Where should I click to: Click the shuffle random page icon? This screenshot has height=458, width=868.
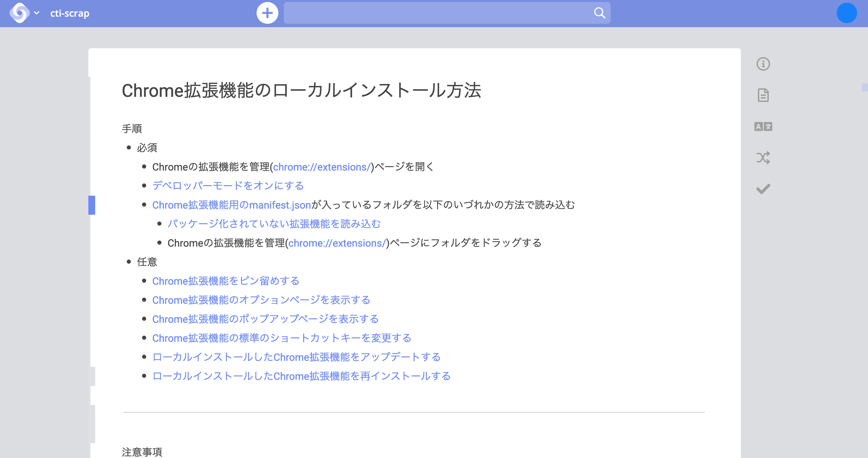(x=763, y=158)
